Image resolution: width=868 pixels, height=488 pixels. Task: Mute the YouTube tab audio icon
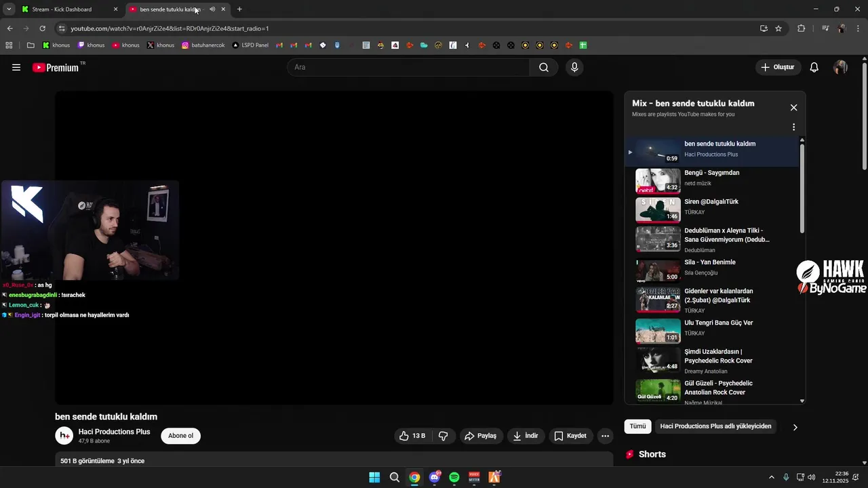[x=212, y=9]
